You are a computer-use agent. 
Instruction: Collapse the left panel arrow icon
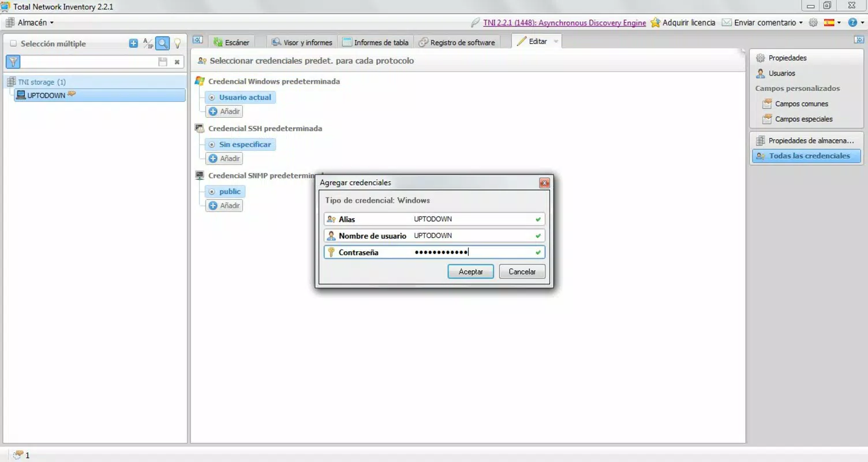click(x=197, y=40)
